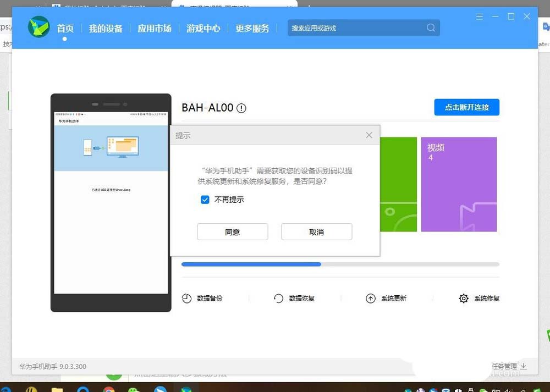Select the 更多服务 tab
Image resolution: width=550 pixels, height=392 pixels.
pos(252,29)
